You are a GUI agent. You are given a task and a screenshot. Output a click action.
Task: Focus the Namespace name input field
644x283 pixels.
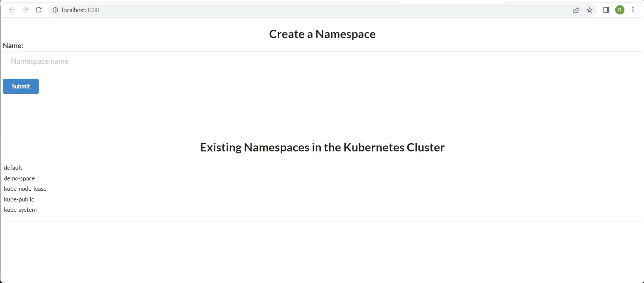322,61
